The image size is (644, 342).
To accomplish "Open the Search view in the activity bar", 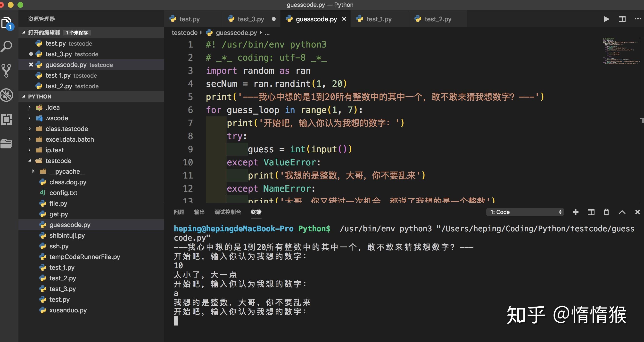I will click(x=7, y=46).
